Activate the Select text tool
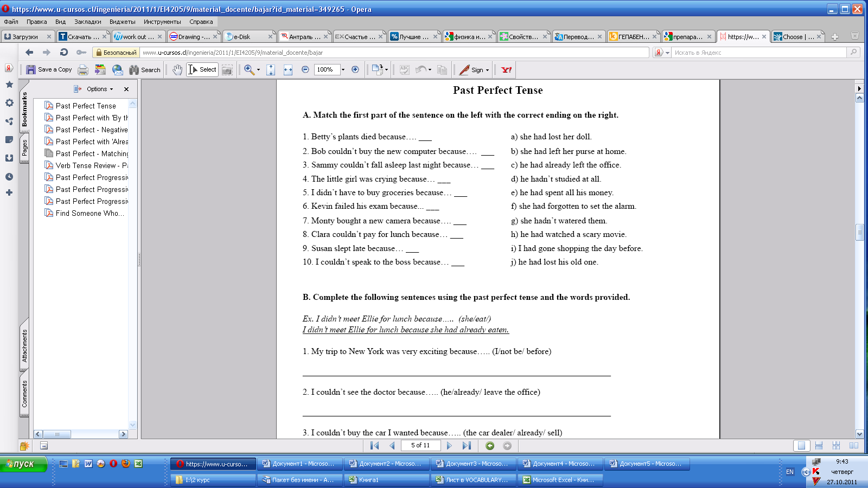 pyautogui.click(x=202, y=69)
